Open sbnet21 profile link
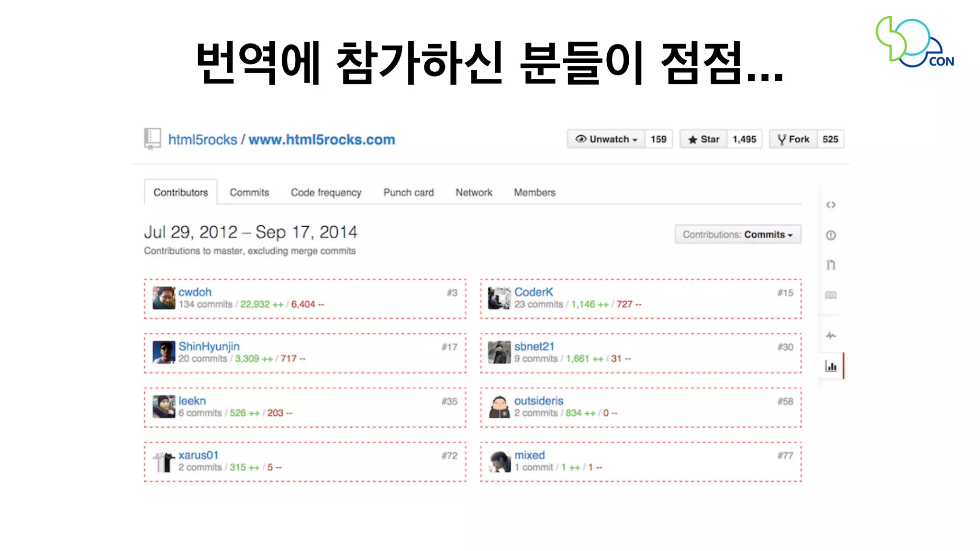The width and height of the screenshot is (980, 551). 534,347
